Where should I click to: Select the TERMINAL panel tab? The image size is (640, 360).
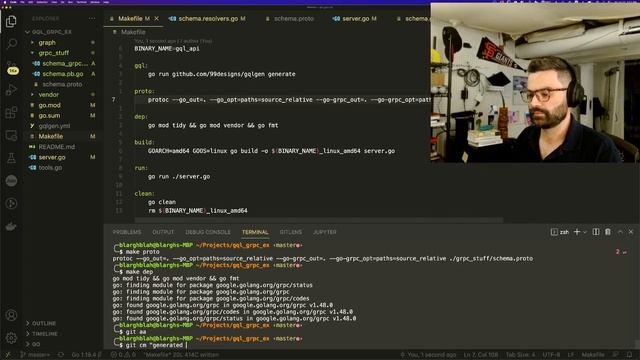point(255,232)
